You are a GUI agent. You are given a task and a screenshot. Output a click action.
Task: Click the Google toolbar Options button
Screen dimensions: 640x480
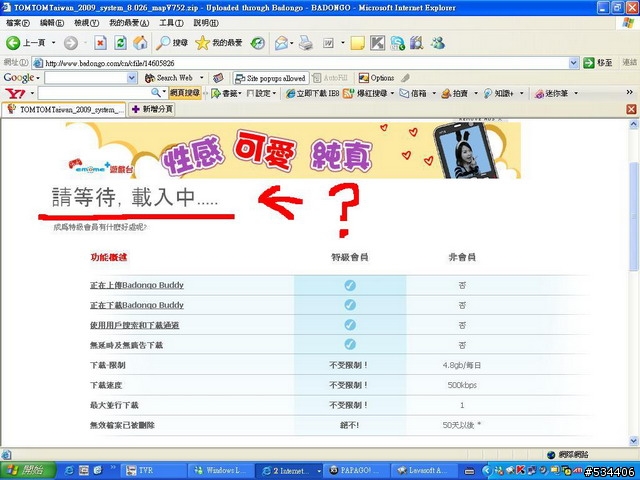click(376, 78)
